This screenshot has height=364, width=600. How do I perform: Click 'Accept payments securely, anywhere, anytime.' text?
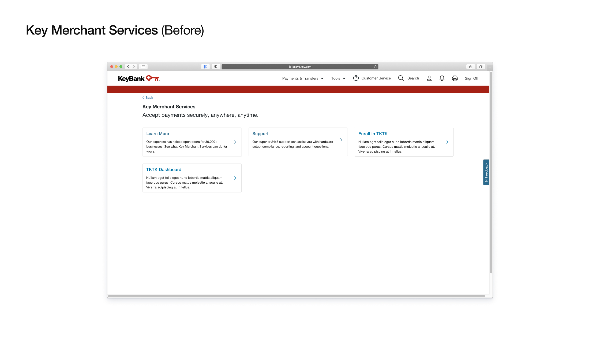coord(200,115)
